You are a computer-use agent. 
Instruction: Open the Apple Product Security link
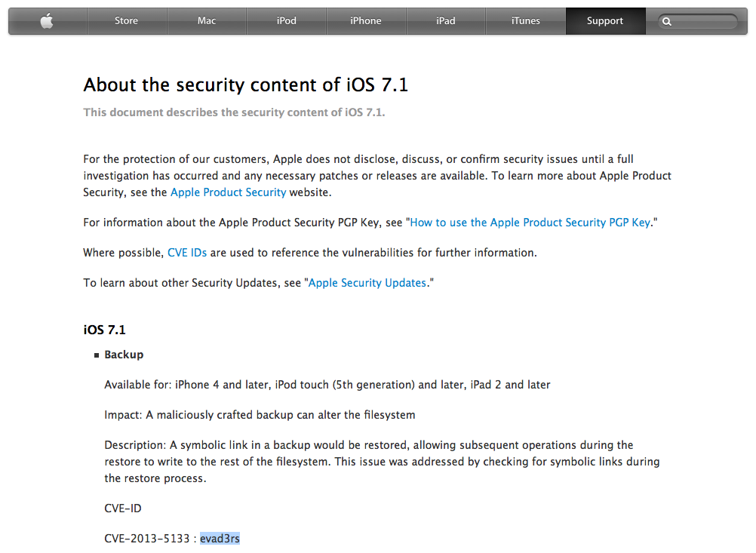[x=228, y=192]
